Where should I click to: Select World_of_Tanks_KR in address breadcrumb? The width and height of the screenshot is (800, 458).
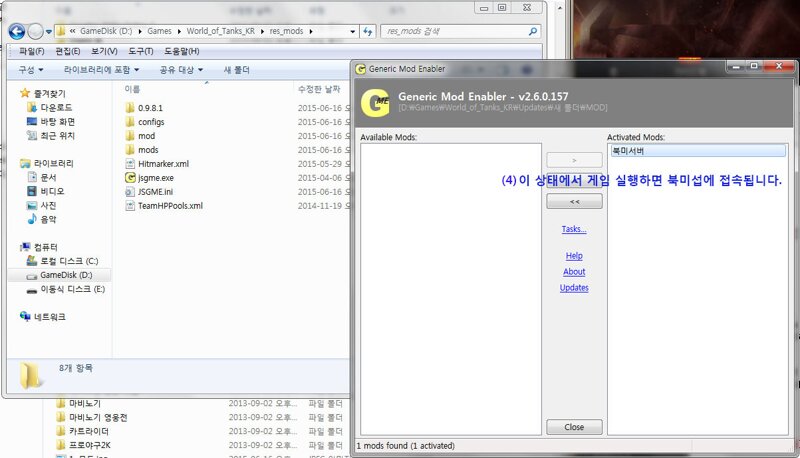click(220, 31)
